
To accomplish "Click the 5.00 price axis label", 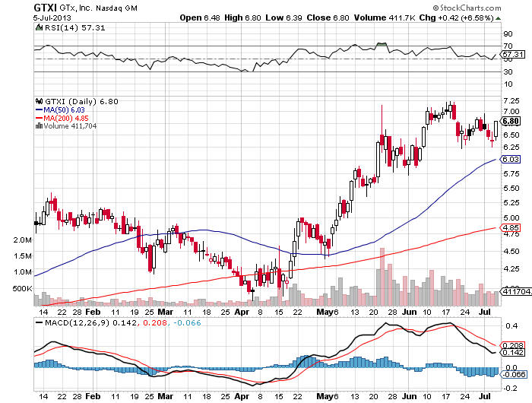I will (511, 217).
